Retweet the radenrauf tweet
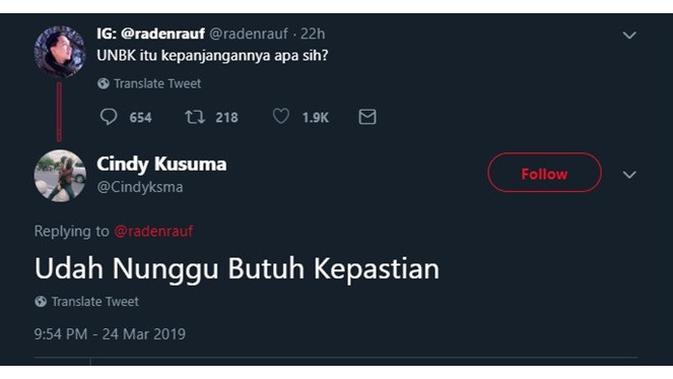The image size is (673, 379). click(x=195, y=117)
